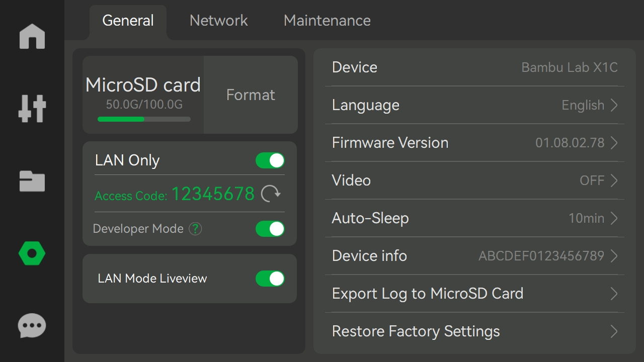Click the Developer Mode label

[138, 229]
